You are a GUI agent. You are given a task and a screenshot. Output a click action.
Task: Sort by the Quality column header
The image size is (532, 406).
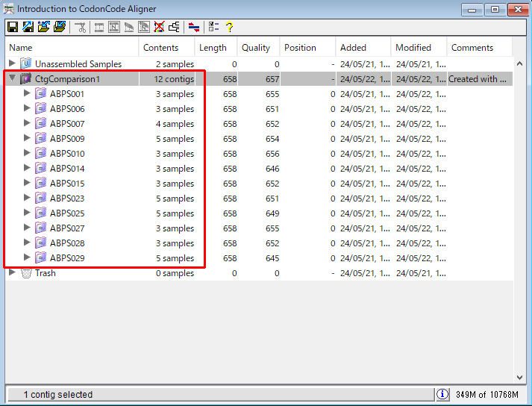[256, 48]
